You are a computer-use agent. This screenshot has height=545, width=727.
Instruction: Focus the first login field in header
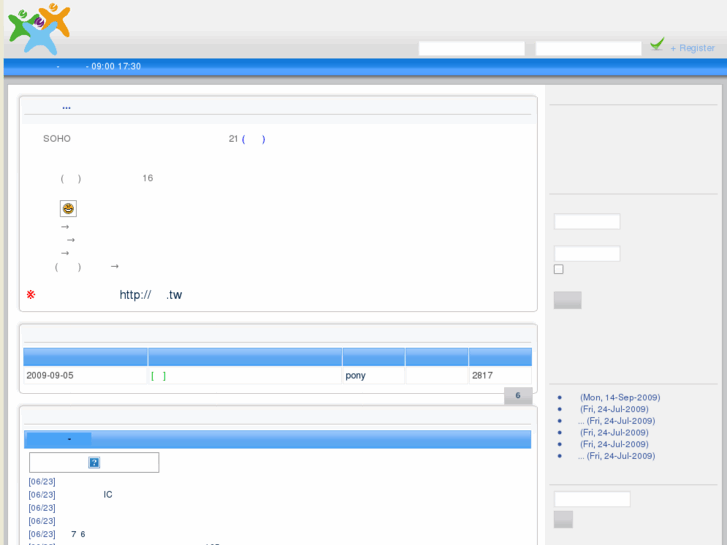click(472, 48)
